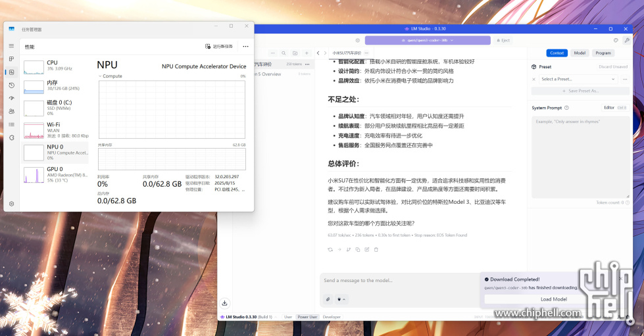644x336 pixels.
Task: Switch to the Model tab
Action: point(579,53)
